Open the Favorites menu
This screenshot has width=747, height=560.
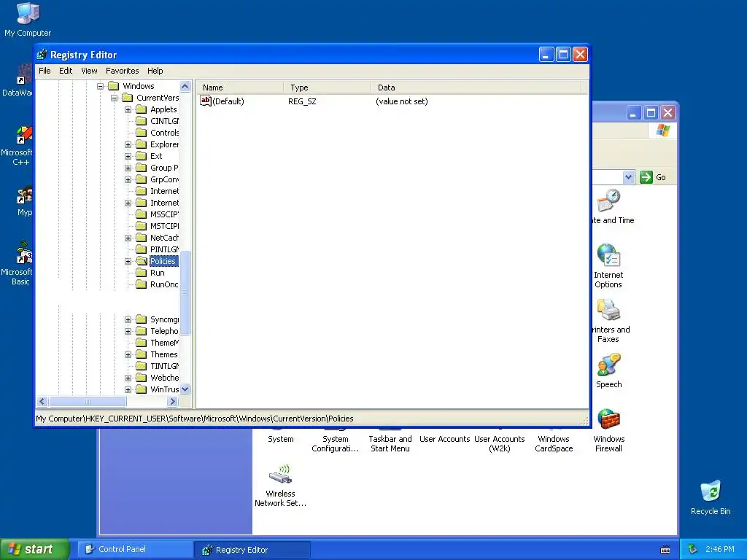123,71
